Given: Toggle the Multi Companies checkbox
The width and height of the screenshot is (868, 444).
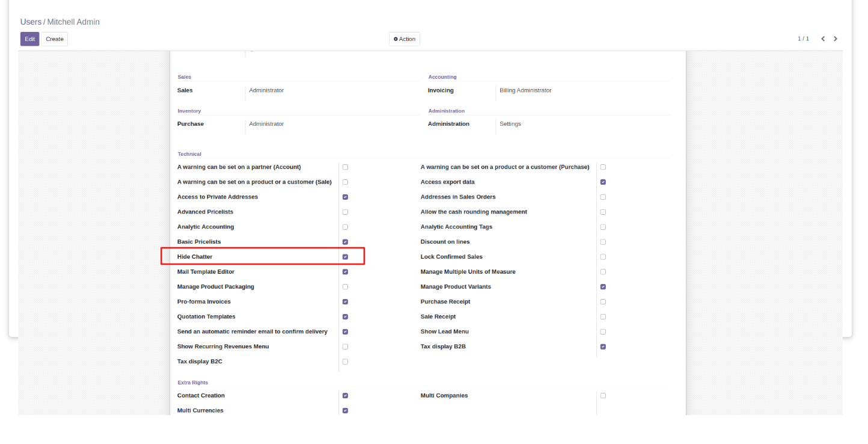Looking at the screenshot, I should (x=603, y=396).
